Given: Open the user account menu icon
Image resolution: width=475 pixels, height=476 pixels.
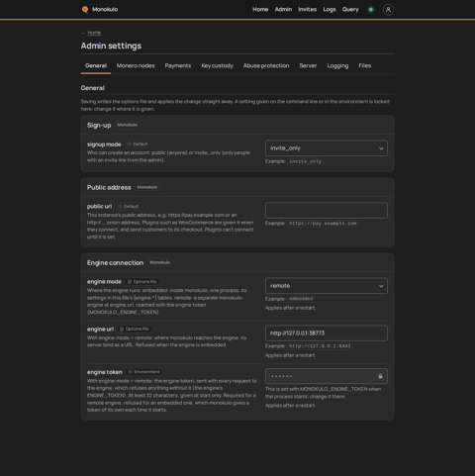Looking at the screenshot, I should coord(388,10).
